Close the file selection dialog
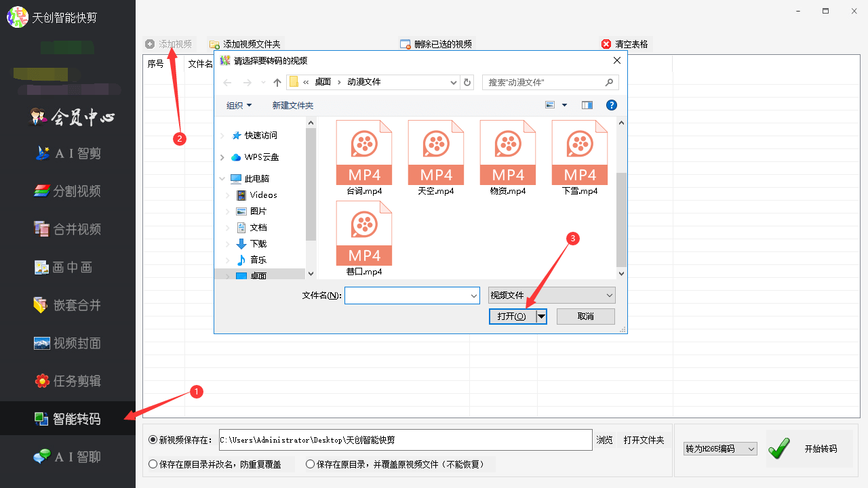Screen dimensions: 868x488 [616, 60]
